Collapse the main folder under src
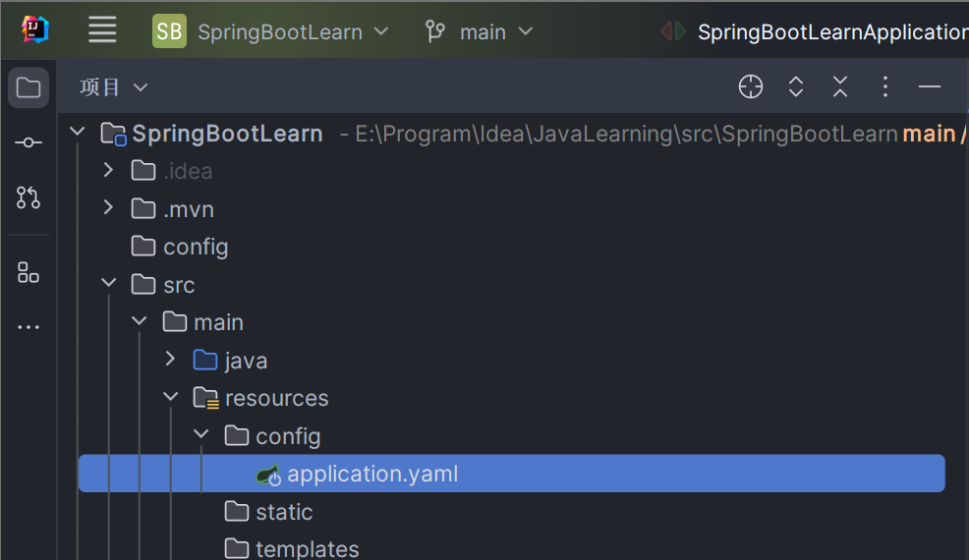Screen dimensions: 969x560 (x=140, y=321)
